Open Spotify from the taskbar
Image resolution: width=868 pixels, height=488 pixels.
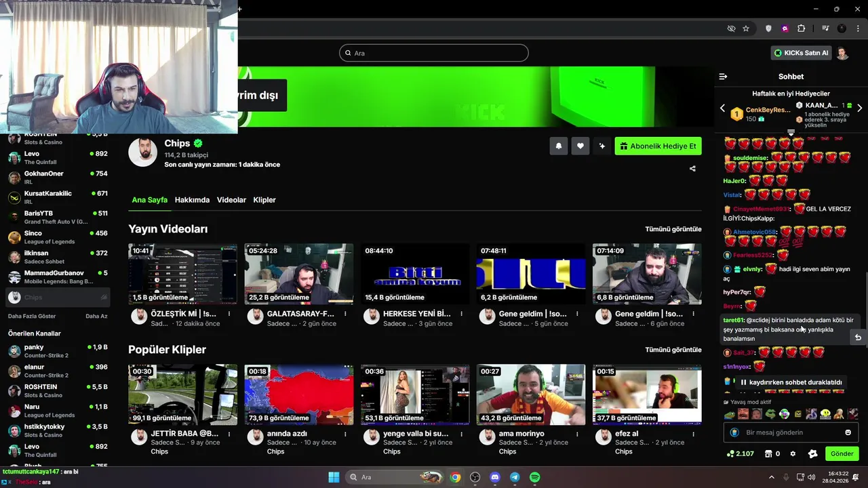[534, 477]
